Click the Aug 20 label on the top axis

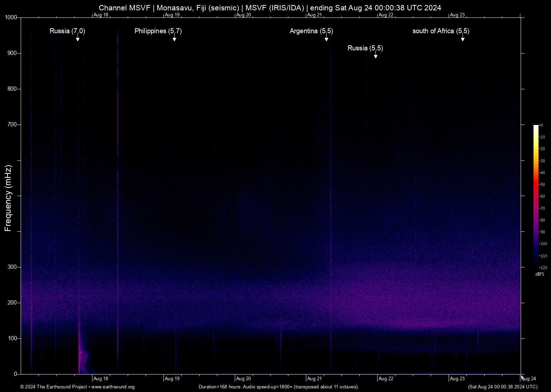[243, 15]
